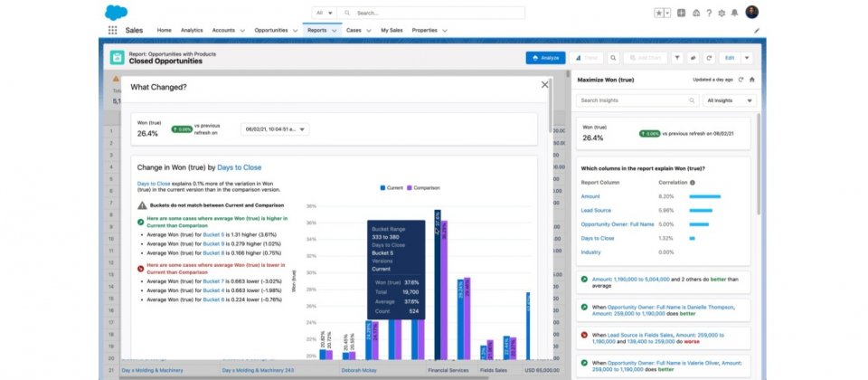Expand the Properties tab chevron
This screenshot has height=380, width=868.
tap(445, 31)
